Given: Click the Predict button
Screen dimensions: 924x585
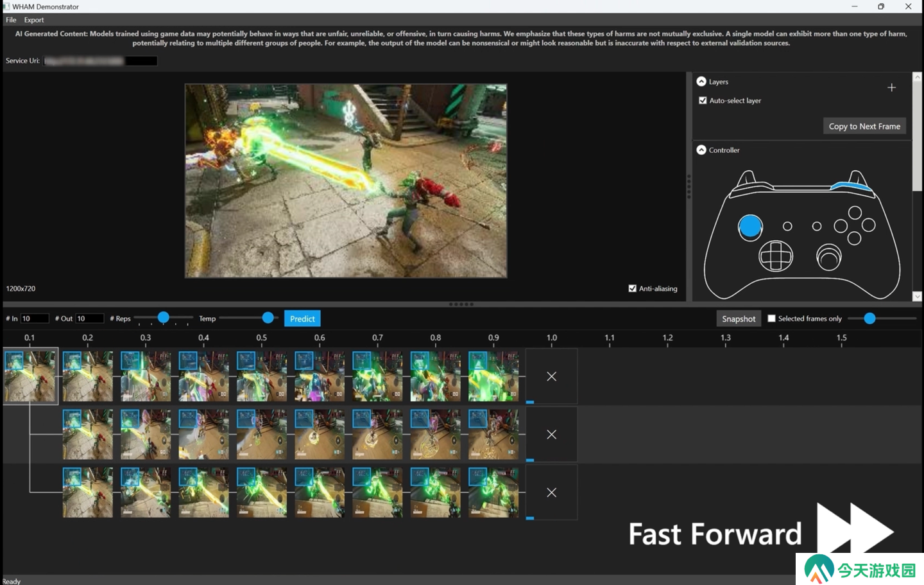Looking at the screenshot, I should click(x=302, y=319).
